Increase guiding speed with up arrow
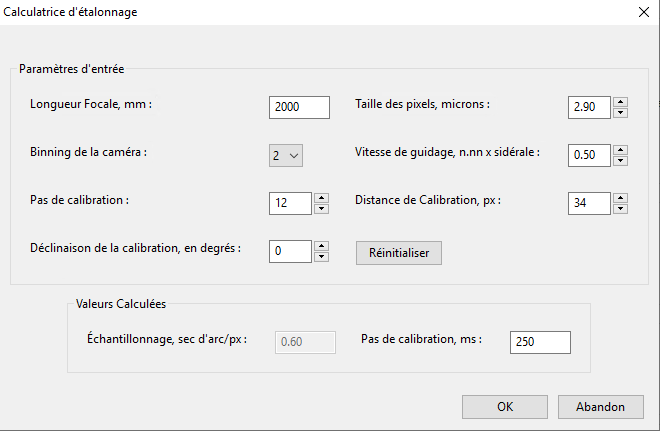Screen dimensions: 660x431 point(621,150)
